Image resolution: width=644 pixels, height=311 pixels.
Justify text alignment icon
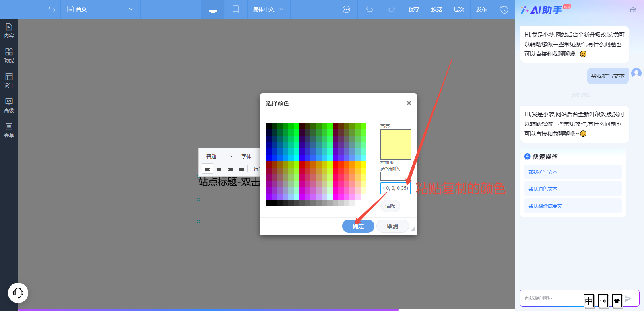[x=242, y=169]
